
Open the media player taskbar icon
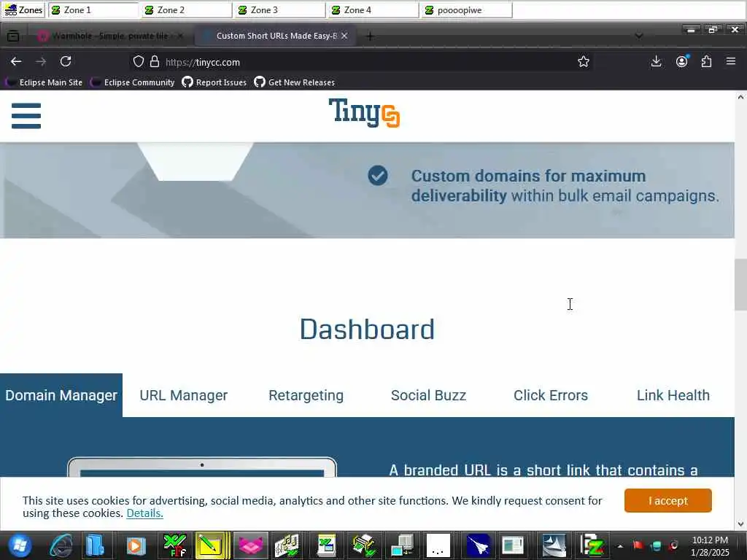click(136, 545)
